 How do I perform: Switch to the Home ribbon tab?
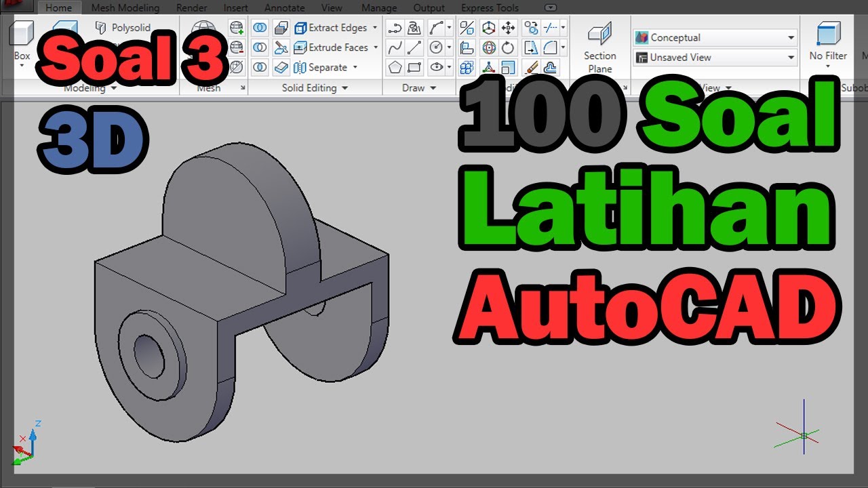(x=59, y=8)
